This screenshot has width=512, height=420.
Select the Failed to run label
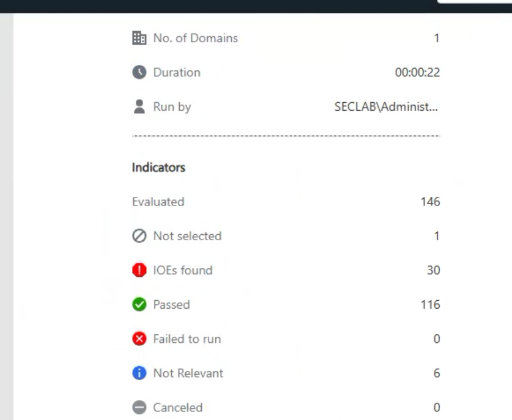click(x=187, y=339)
